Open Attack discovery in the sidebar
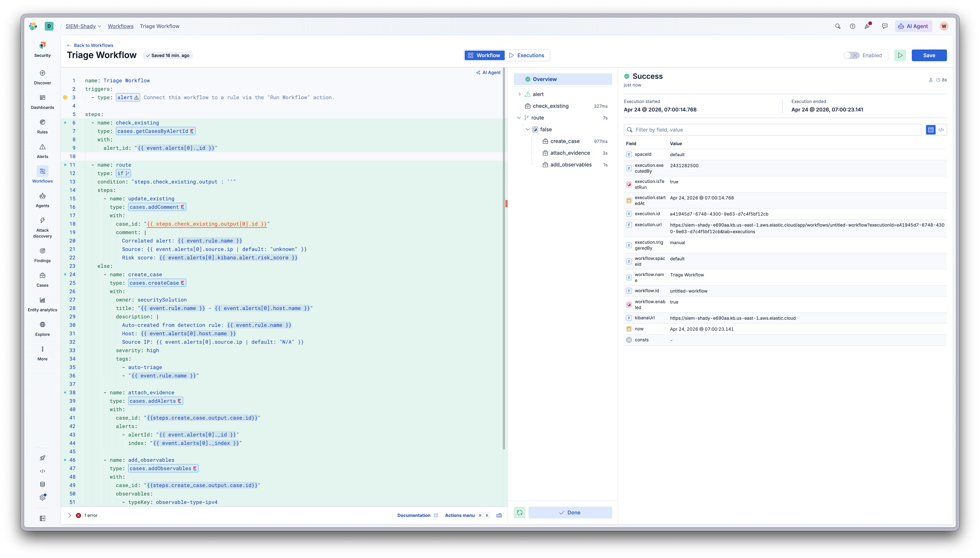The height and width of the screenshot is (558, 980). (42, 228)
